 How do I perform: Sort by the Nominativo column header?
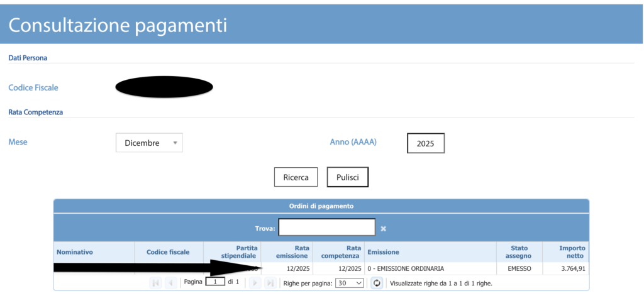75,252
